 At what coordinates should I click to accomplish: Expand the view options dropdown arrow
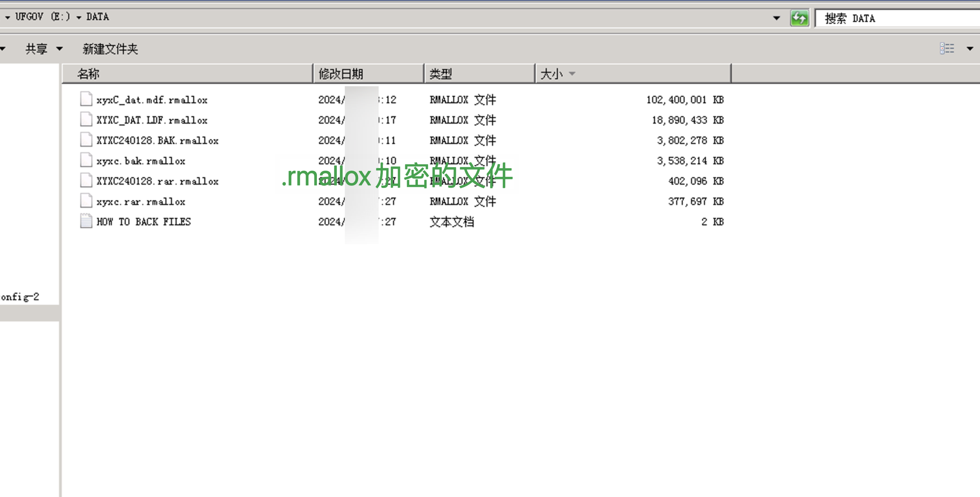coord(970,49)
